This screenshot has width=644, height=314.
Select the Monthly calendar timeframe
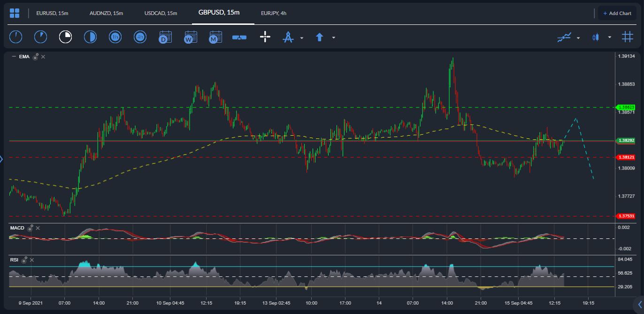click(215, 37)
